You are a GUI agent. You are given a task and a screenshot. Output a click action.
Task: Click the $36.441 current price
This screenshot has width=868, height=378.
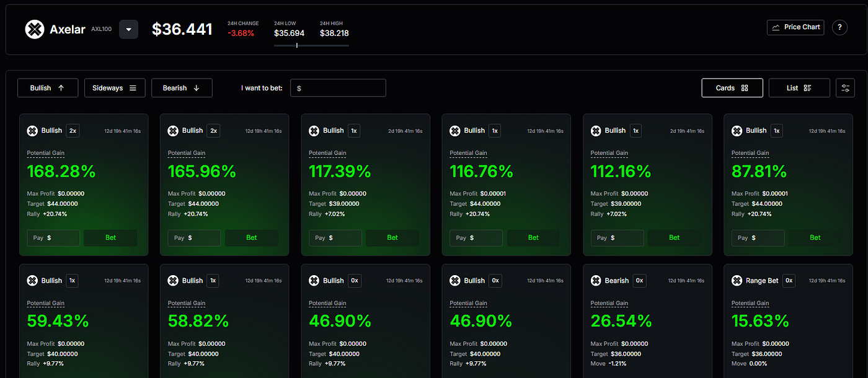coord(182,29)
